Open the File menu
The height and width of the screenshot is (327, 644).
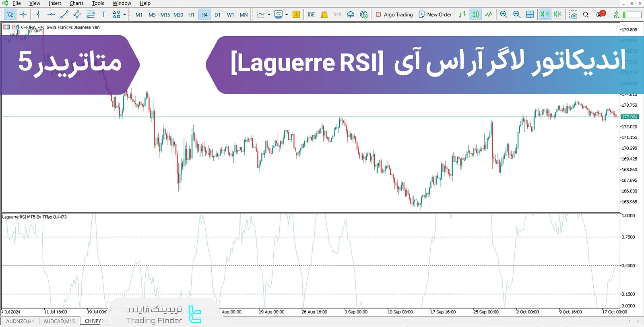click(x=17, y=3)
